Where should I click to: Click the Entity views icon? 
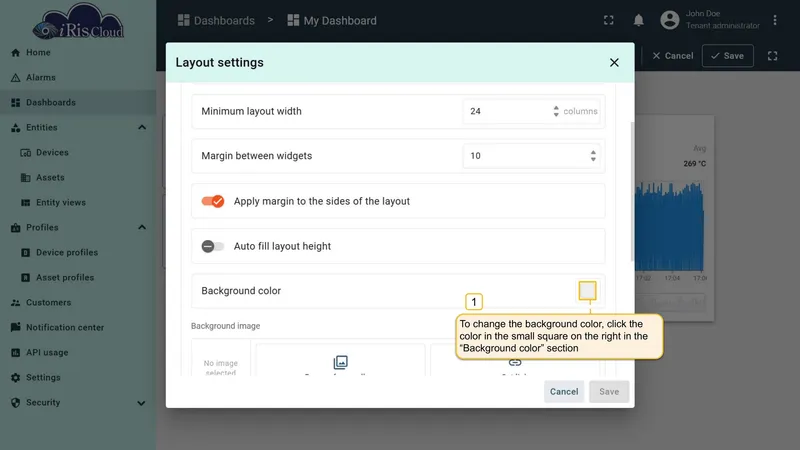click(26, 203)
